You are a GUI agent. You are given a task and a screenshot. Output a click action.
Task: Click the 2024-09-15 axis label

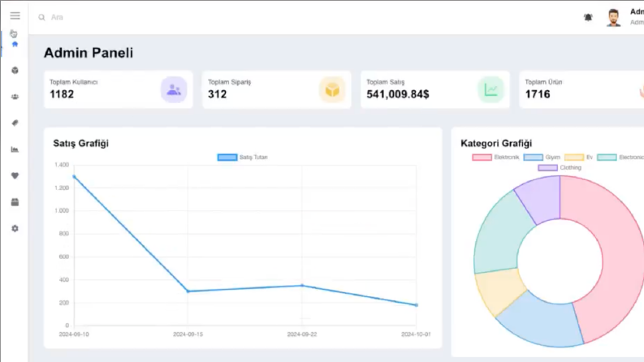pyautogui.click(x=188, y=334)
